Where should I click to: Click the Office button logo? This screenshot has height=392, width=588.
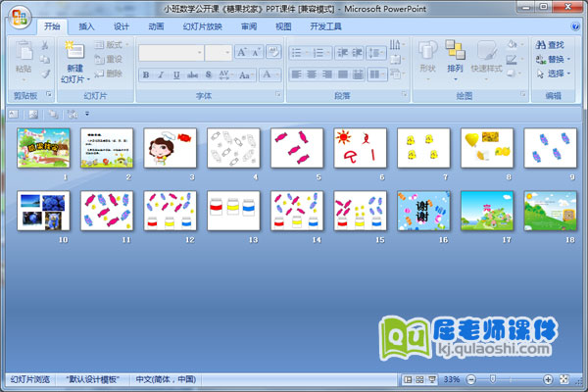point(20,18)
